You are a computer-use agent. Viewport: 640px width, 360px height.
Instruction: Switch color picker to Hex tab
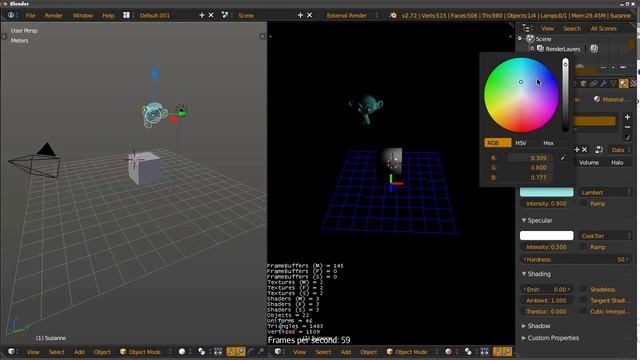click(x=548, y=143)
